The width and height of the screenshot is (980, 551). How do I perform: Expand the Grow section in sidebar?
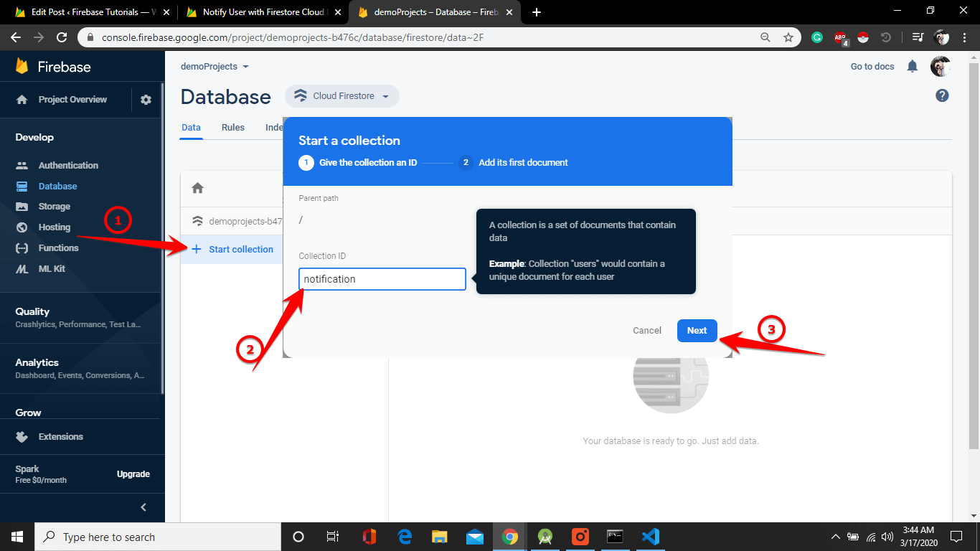pos(29,413)
